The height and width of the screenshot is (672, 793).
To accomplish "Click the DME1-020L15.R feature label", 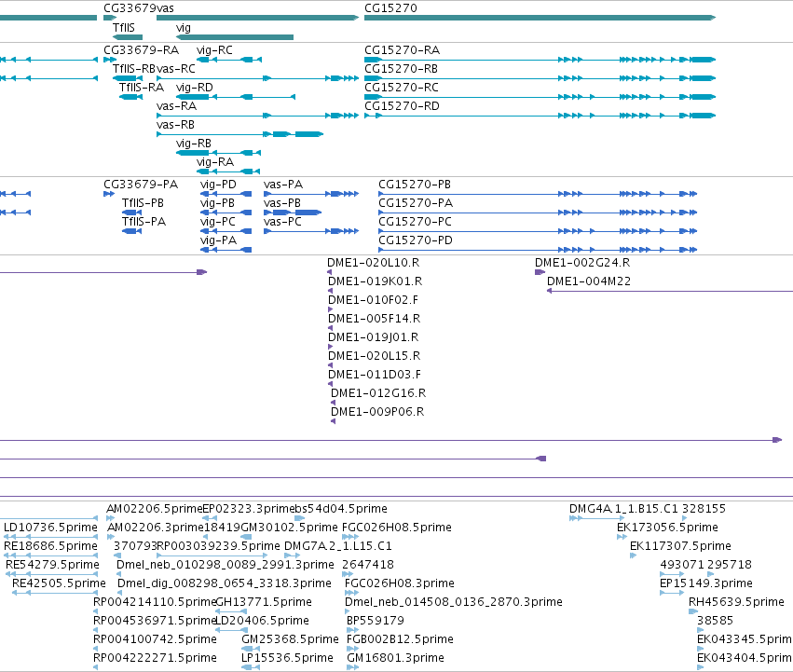I will [375, 356].
